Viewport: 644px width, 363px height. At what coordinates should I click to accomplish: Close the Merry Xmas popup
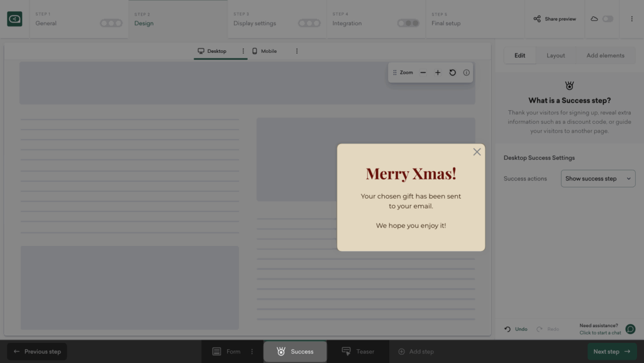[477, 152]
